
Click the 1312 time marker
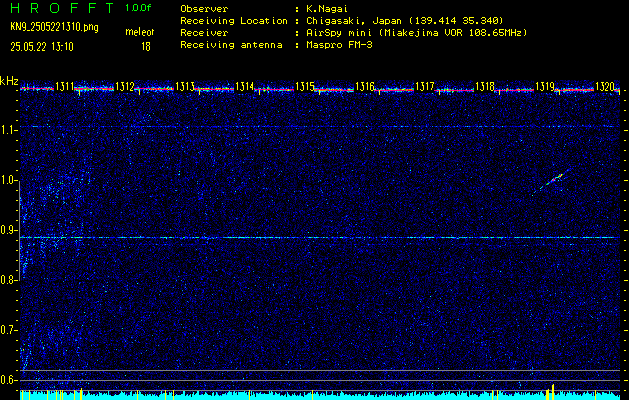124,86
